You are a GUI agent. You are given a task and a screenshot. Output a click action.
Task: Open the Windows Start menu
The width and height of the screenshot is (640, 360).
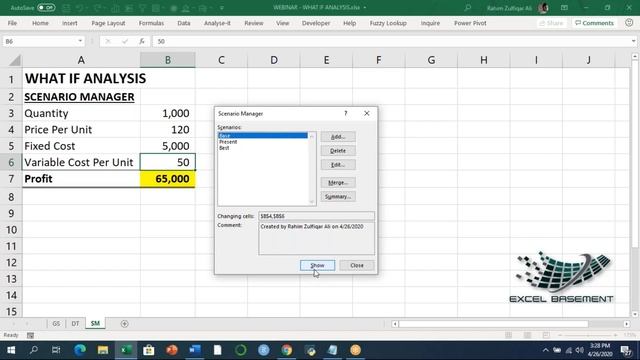point(11,350)
